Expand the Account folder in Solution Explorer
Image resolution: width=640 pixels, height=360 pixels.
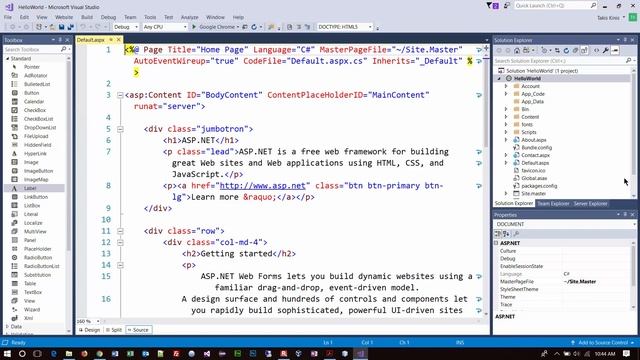click(x=506, y=86)
